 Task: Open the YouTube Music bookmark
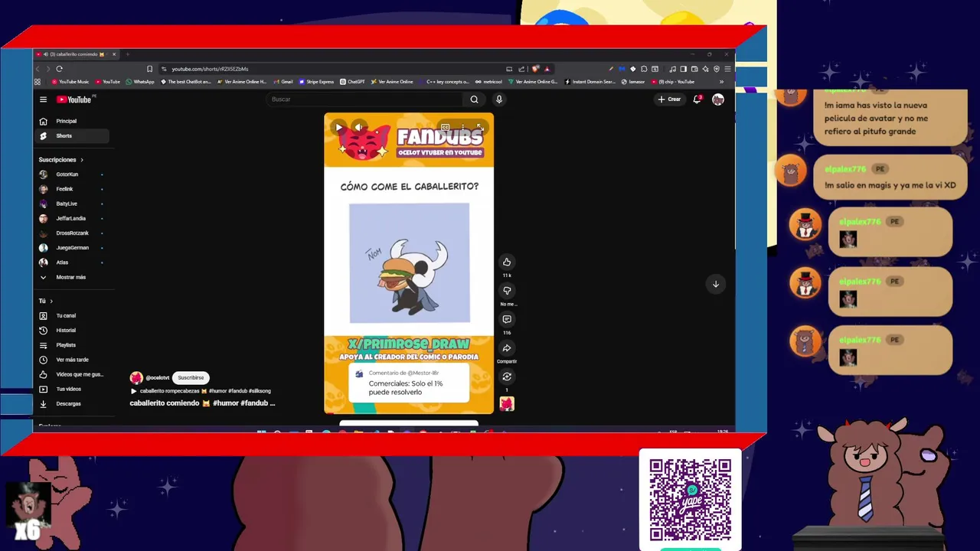[x=70, y=82]
